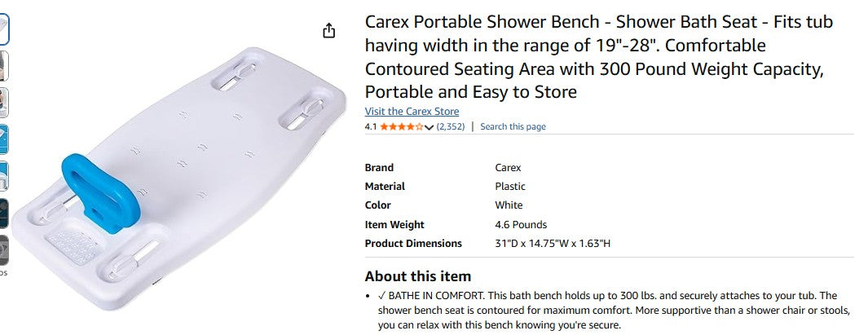Viewport: 868px width, 335px height.
Task: Click the Product Dimensions value
Action: click(x=553, y=244)
